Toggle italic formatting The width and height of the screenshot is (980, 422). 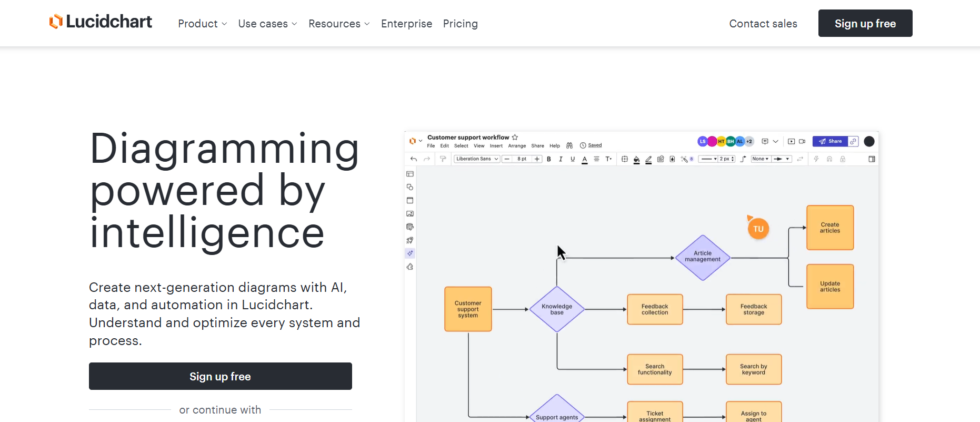tap(561, 159)
